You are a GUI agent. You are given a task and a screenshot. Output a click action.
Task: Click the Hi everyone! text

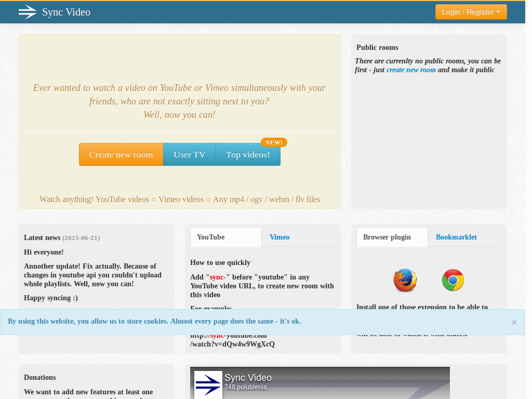coord(44,252)
